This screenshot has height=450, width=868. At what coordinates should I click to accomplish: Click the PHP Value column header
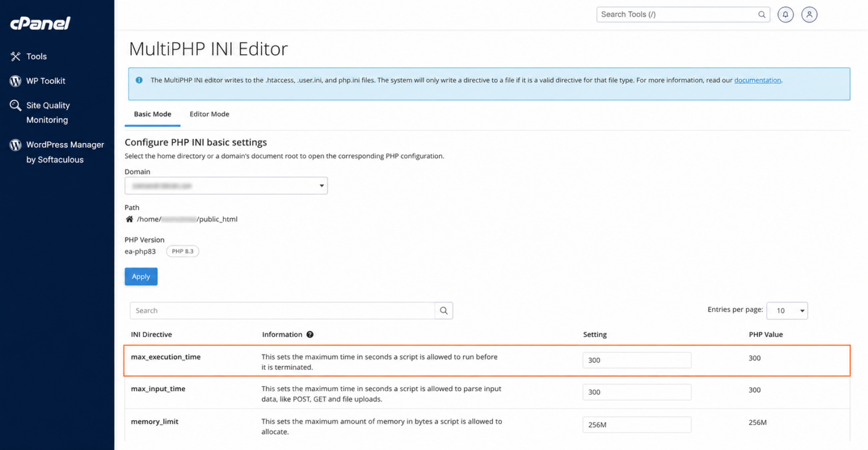click(x=766, y=335)
